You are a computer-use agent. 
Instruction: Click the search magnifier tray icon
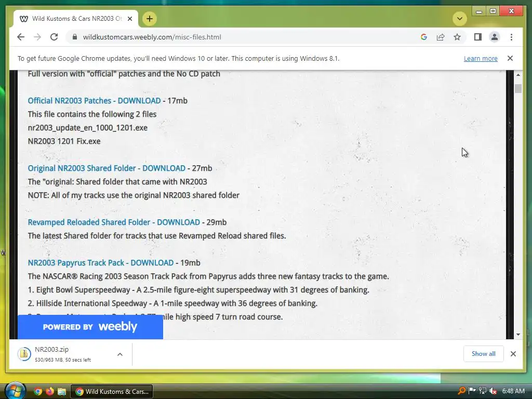(x=462, y=391)
